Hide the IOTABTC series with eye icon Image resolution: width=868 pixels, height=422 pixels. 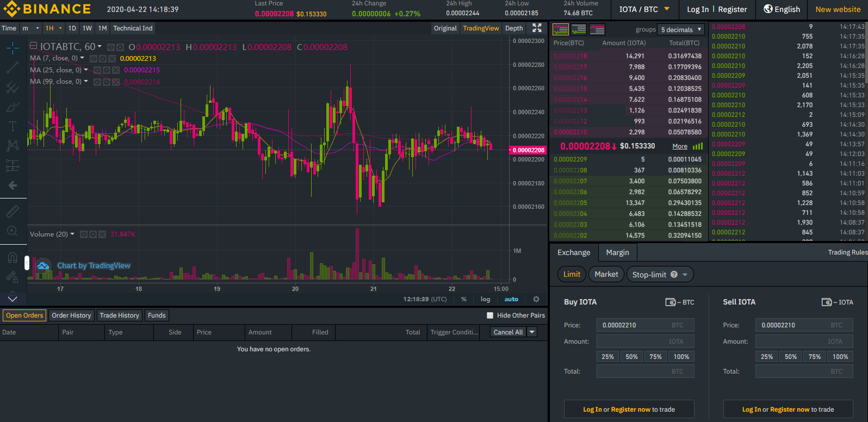[111, 47]
